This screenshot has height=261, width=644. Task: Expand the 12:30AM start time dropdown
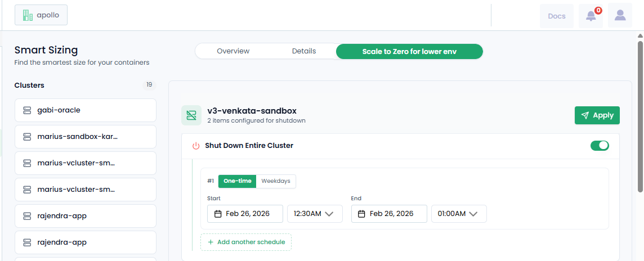(x=315, y=214)
